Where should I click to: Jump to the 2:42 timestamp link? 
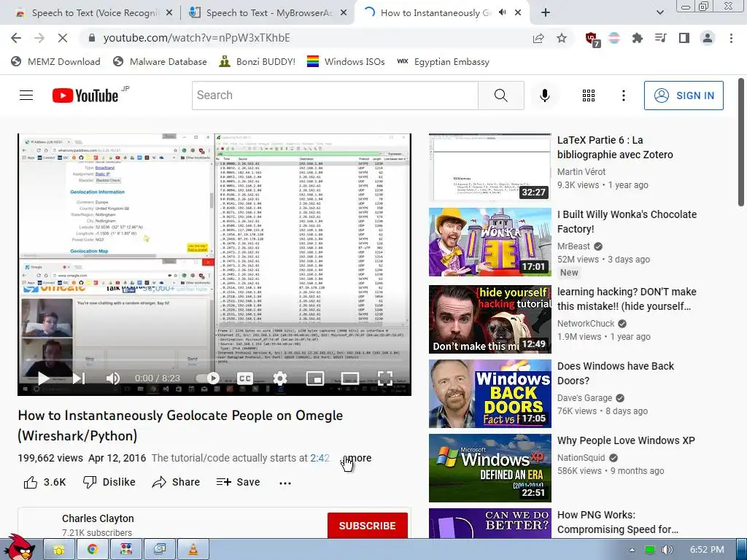[320, 458]
